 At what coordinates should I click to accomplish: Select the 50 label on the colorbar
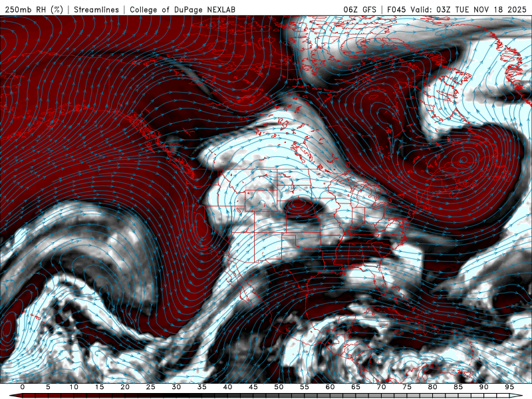279,387
